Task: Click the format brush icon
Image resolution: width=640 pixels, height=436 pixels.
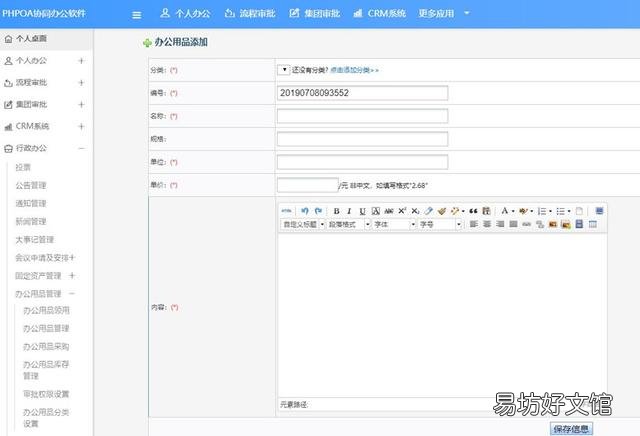Action: coord(442,211)
